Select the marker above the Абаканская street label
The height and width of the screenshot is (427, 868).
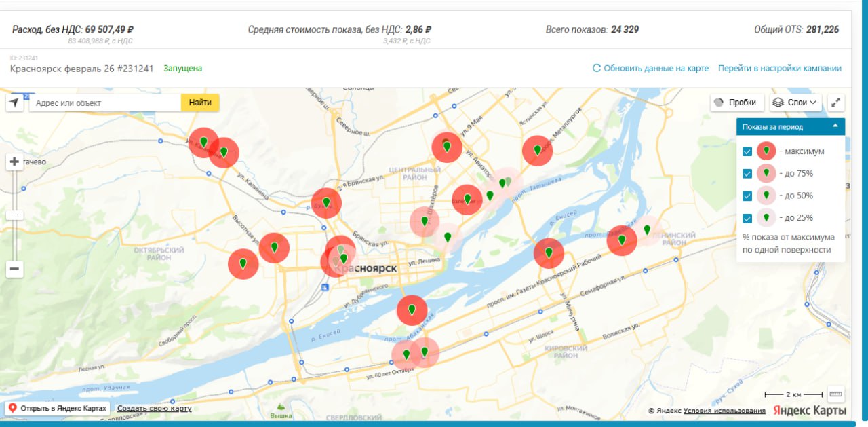tap(412, 310)
